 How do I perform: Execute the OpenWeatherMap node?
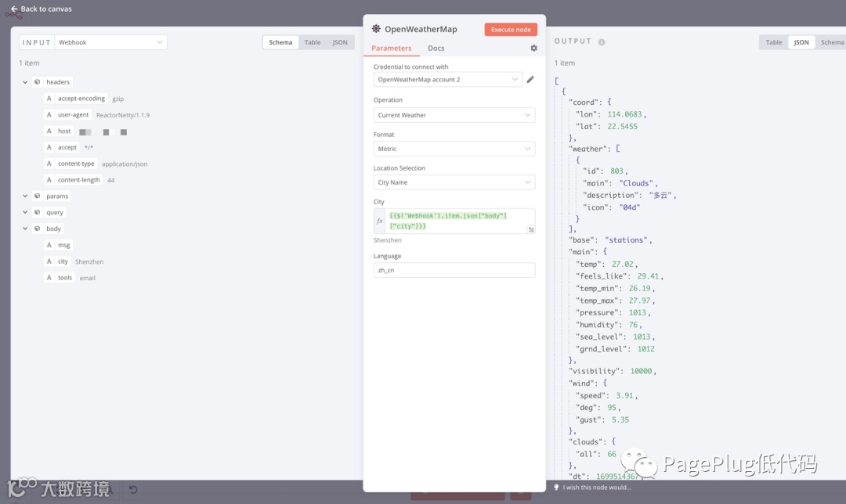[511, 29]
